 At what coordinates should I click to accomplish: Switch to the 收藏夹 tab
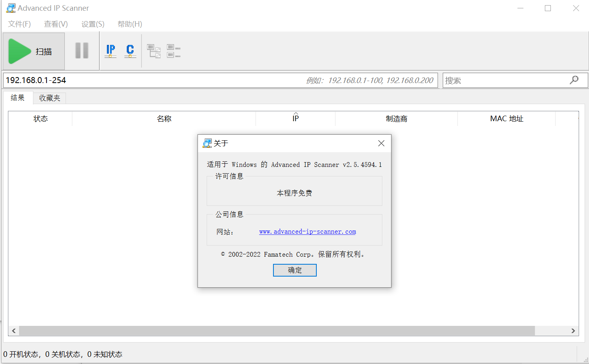click(50, 98)
